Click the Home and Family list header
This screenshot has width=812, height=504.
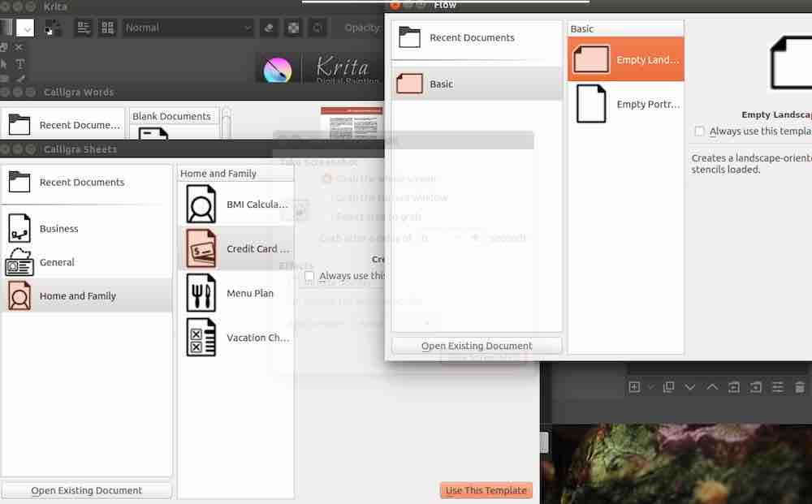click(x=235, y=174)
